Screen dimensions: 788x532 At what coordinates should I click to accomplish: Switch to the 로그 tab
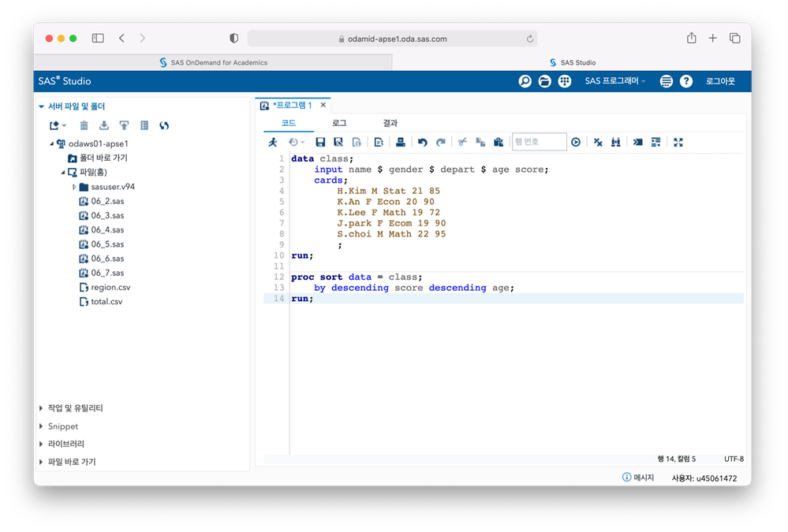[339, 123]
